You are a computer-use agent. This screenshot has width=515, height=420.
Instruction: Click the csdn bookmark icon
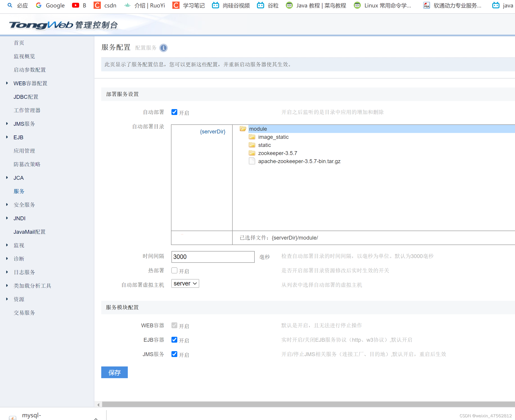[97, 5]
